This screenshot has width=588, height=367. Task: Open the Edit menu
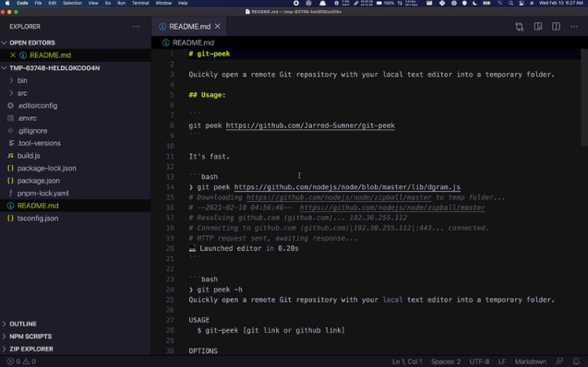coord(52,3)
